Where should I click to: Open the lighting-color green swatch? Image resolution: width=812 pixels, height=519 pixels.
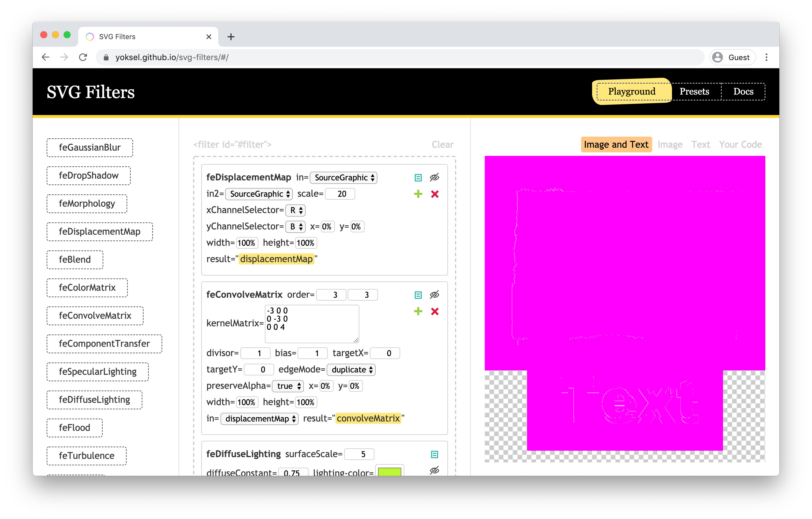pyautogui.click(x=389, y=471)
